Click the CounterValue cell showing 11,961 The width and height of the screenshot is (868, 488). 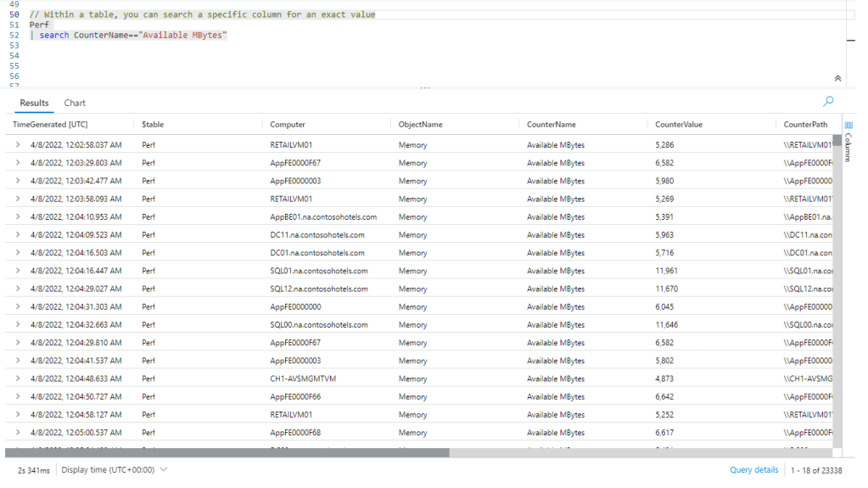(667, 271)
